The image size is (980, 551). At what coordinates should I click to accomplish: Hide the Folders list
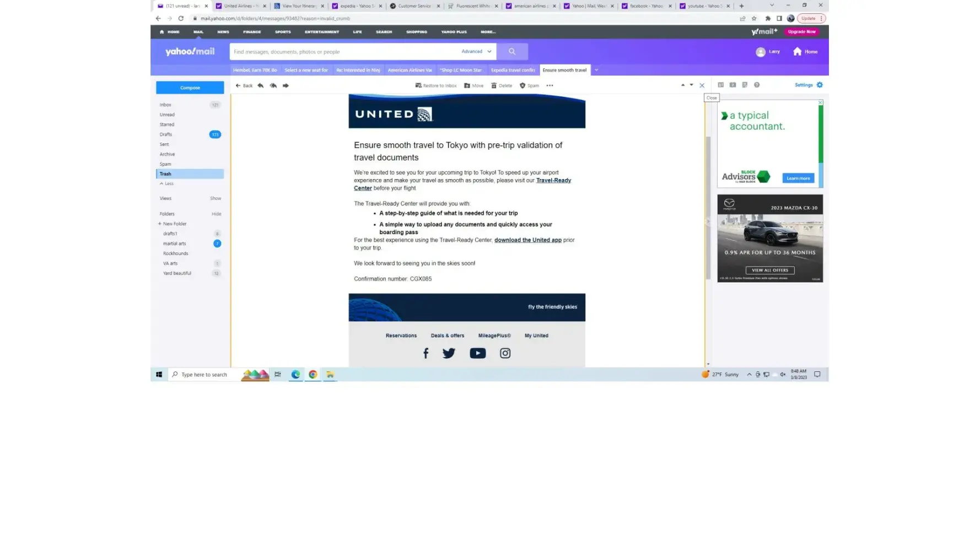coord(216,214)
